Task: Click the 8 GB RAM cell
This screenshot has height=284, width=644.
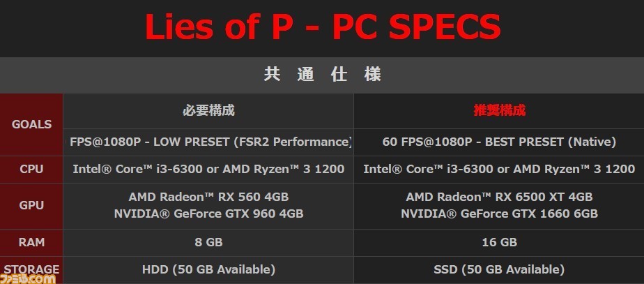Action: click(x=208, y=243)
